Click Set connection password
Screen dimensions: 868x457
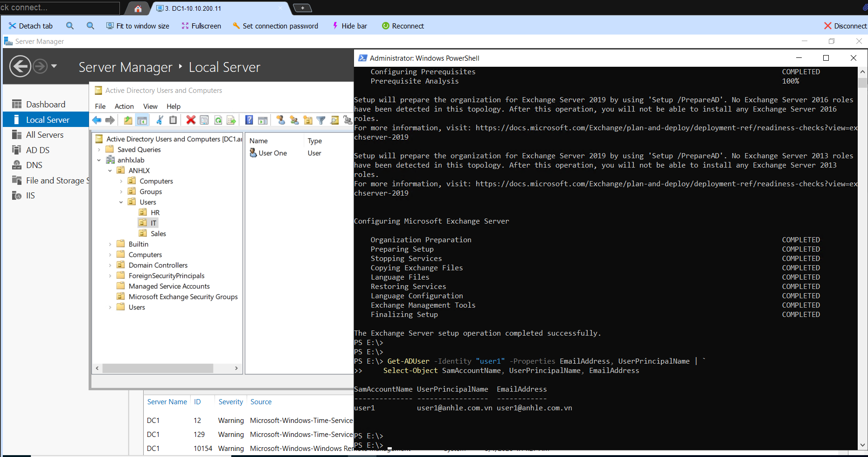point(275,26)
